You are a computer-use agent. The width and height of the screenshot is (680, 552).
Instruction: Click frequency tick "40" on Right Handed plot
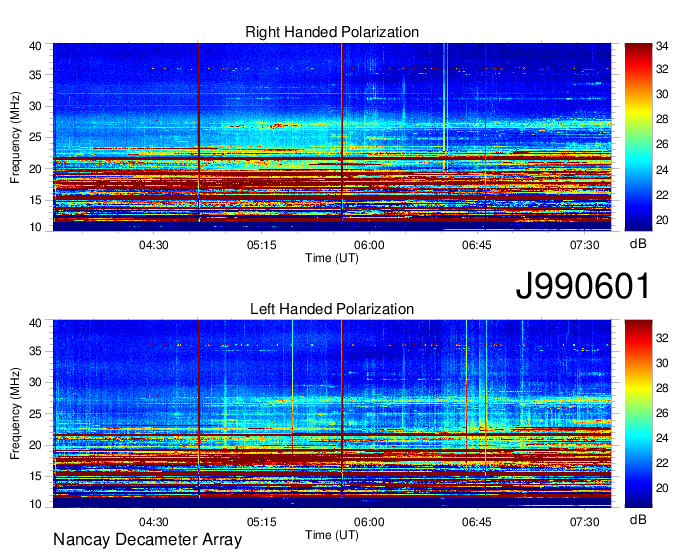(x=36, y=46)
